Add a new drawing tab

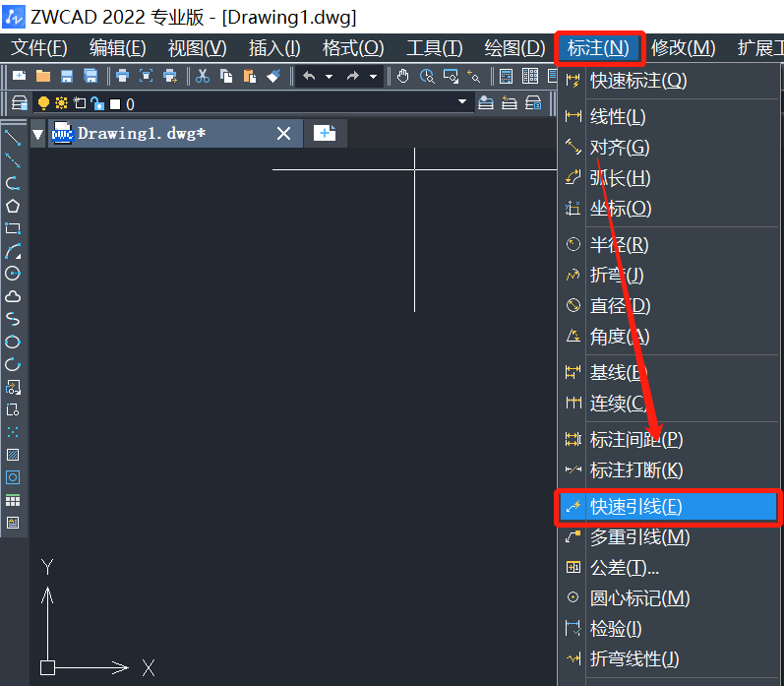325,133
